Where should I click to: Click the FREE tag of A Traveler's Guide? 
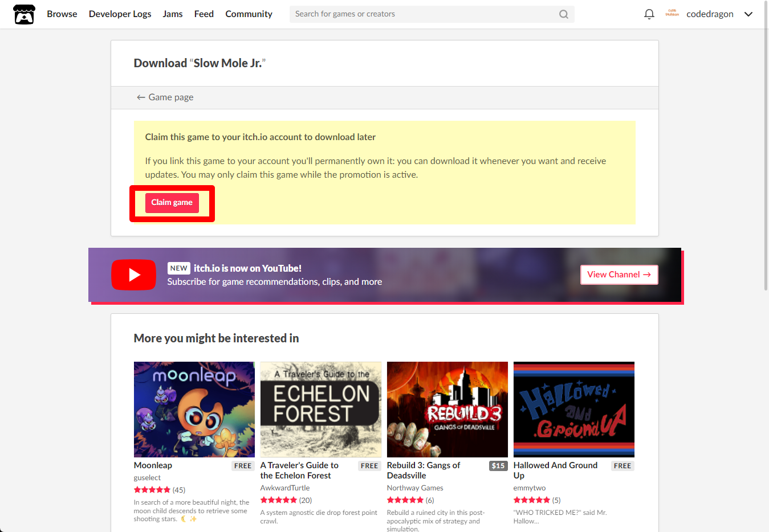369,466
